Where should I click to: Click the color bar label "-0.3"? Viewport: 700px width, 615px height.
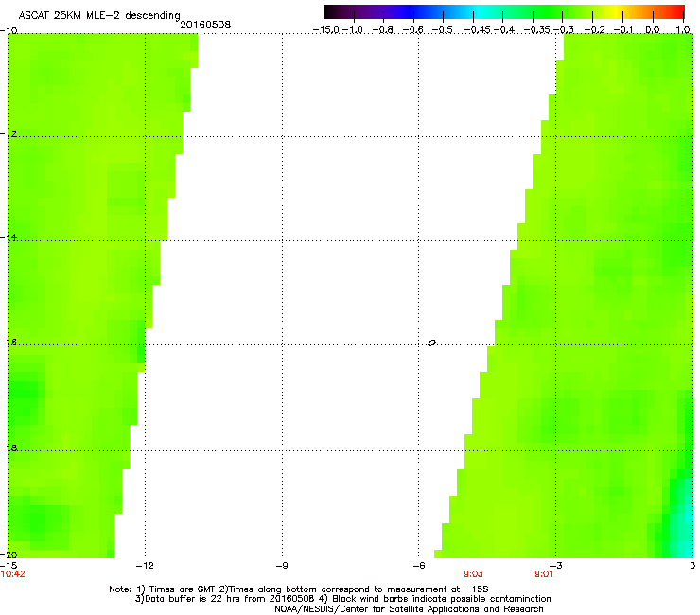(564, 30)
